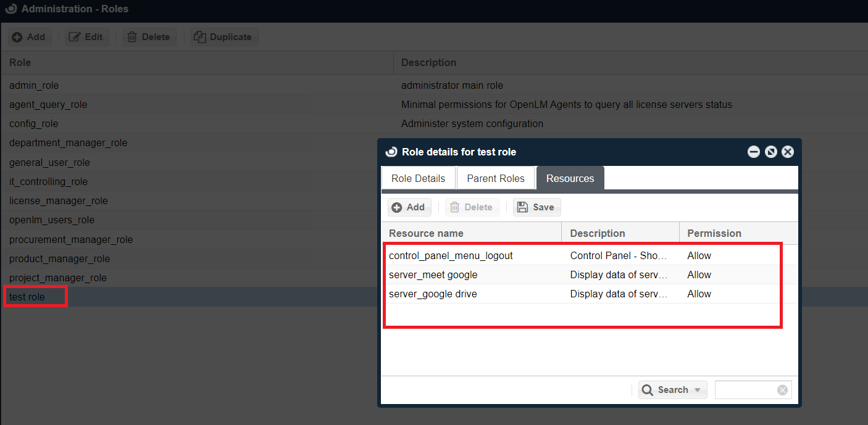
Task: Sort by Resource name column header
Action: pos(426,233)
